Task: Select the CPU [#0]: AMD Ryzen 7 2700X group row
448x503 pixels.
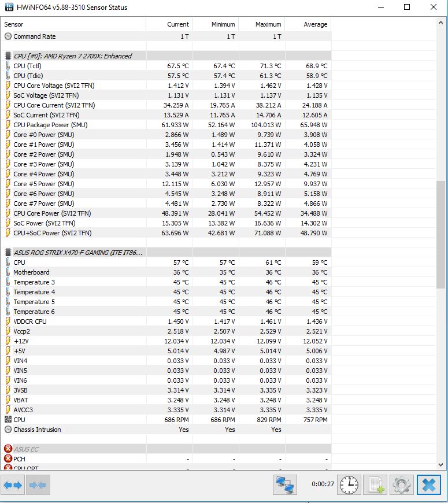Action: tap(166, 56)
